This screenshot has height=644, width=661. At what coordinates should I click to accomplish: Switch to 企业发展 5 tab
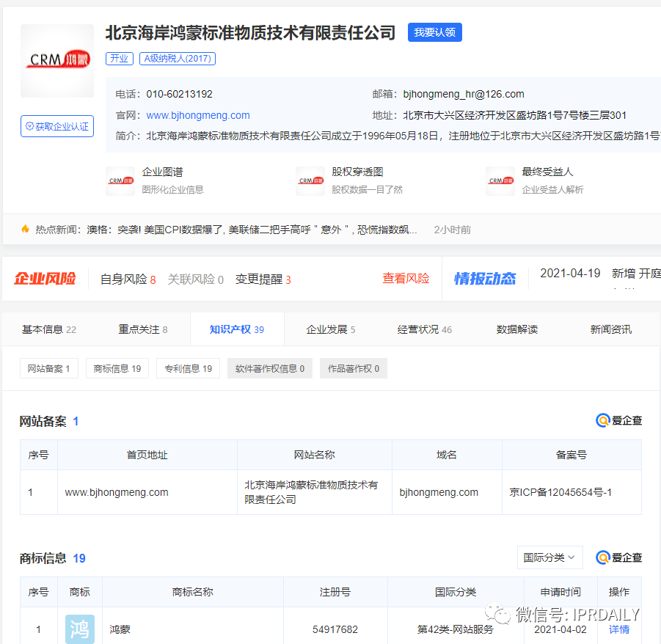(331, 329)
